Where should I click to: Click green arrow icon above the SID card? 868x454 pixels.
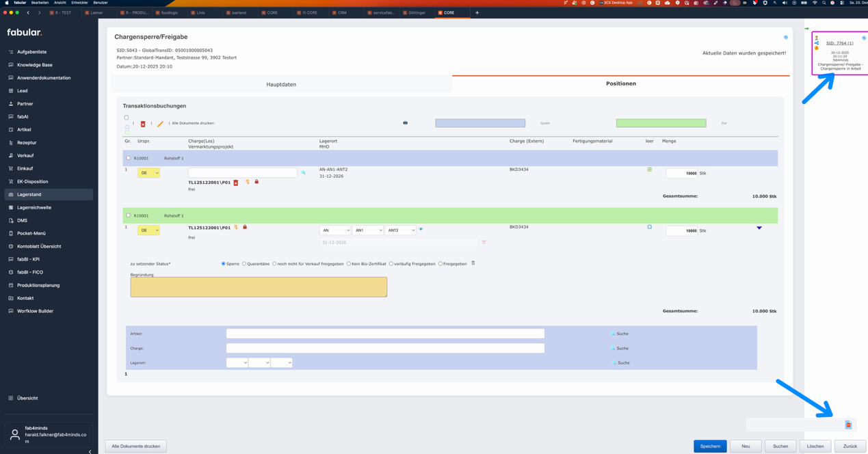click(806, 29)
